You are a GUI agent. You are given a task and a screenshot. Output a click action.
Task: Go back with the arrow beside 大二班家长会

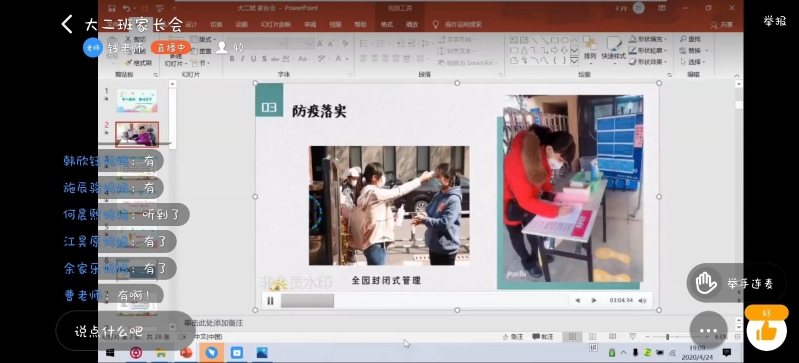[x=67, y=24]
